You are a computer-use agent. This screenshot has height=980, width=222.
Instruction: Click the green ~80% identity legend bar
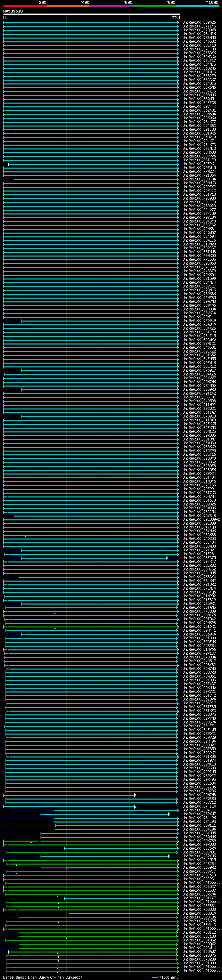(x=154, y=6)
